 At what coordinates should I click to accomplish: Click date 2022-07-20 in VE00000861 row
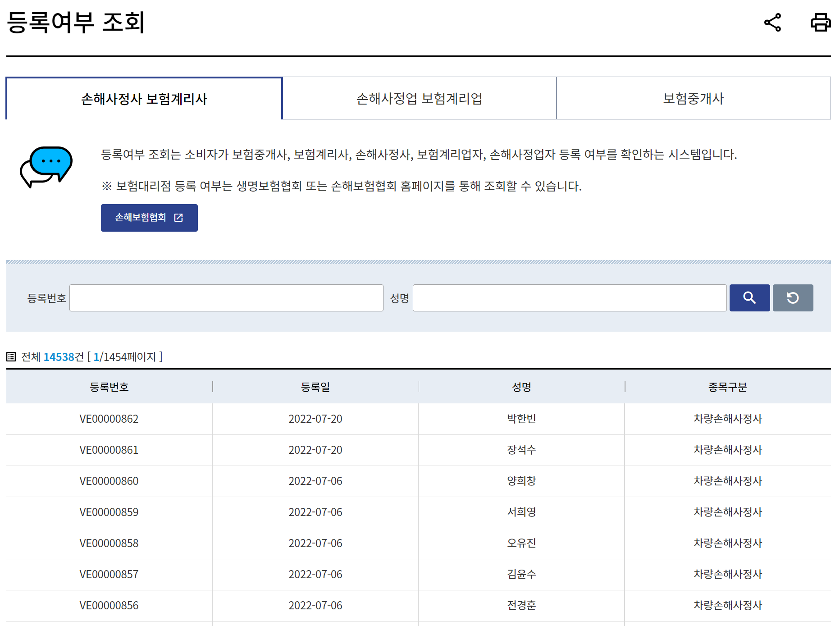[315, 450]
